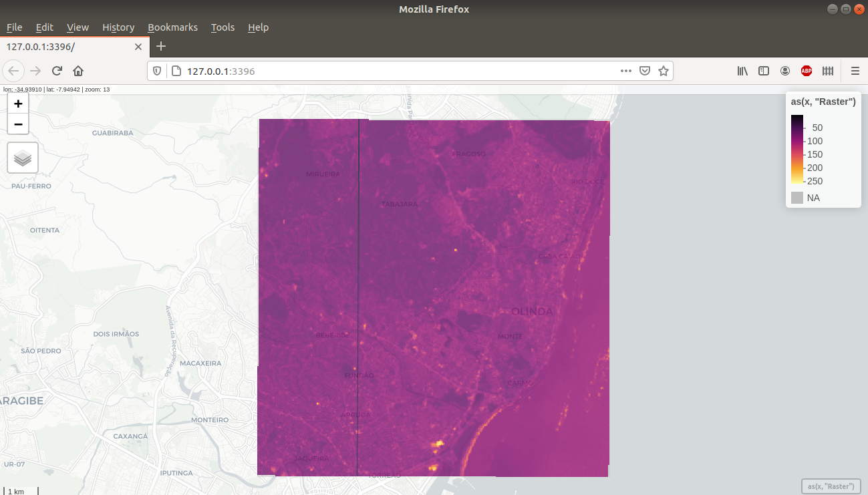Click the Home button icon
The image size is (868, 495).
pos(78,70)
